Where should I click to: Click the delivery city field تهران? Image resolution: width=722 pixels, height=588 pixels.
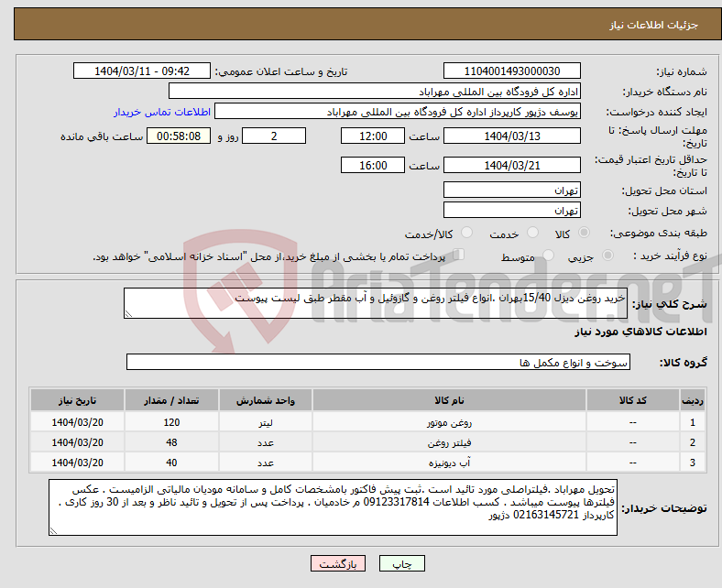511,210
